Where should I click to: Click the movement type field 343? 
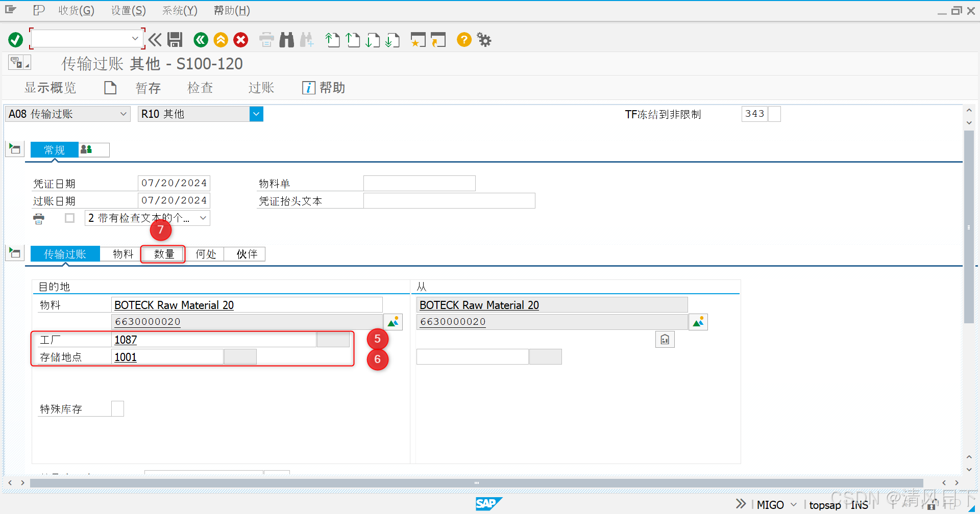click(754, 114)
